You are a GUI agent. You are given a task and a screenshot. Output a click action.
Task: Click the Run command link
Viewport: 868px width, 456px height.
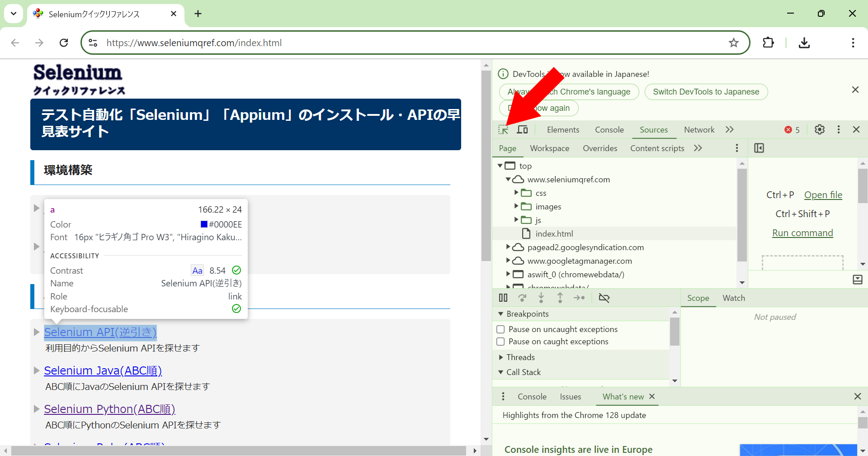(x=802, y=233)
